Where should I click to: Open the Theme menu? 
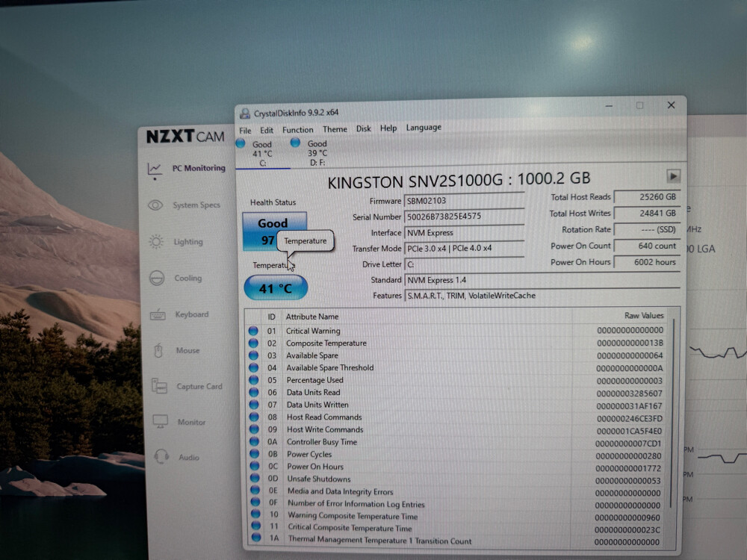click(x=335, y=129)
